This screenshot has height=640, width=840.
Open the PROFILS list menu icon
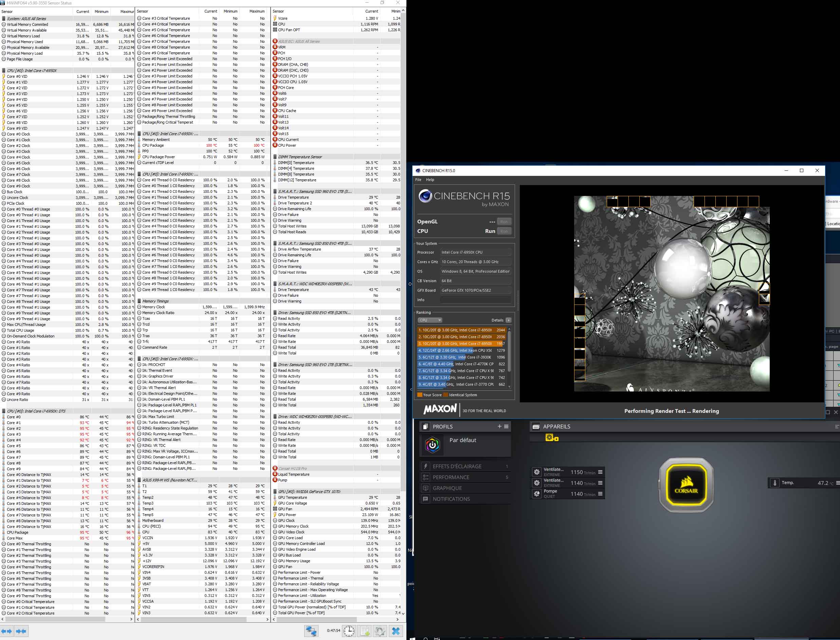click(x=506, y=426)
